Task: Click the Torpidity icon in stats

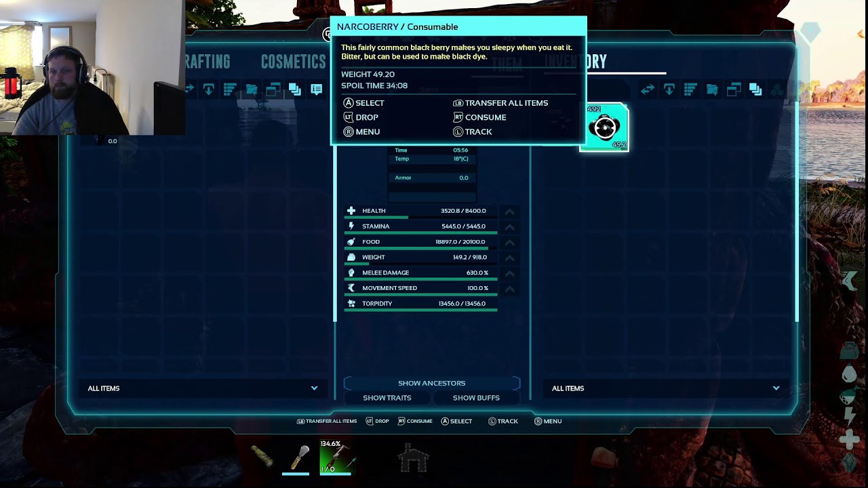Action: click(x=351, y=304)
